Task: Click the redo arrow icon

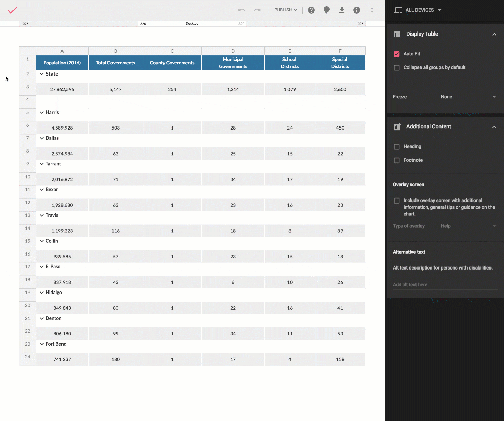Action: click(x=257, y=10)
